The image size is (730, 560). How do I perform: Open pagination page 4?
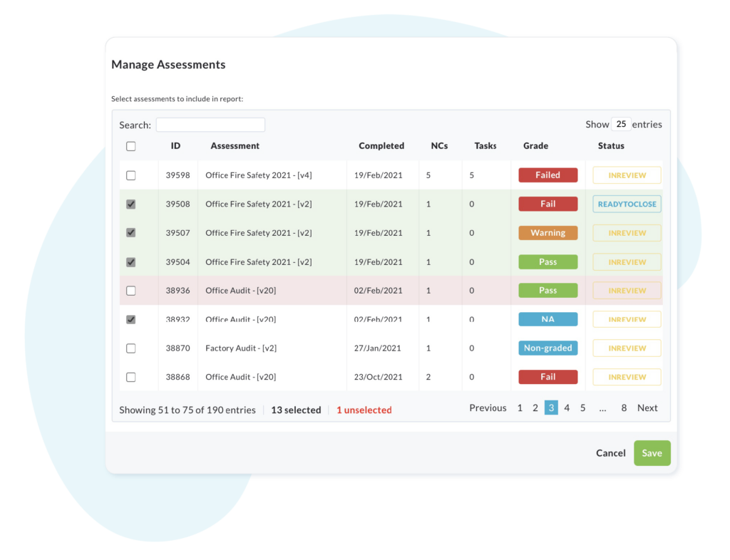tap(567, 408)
